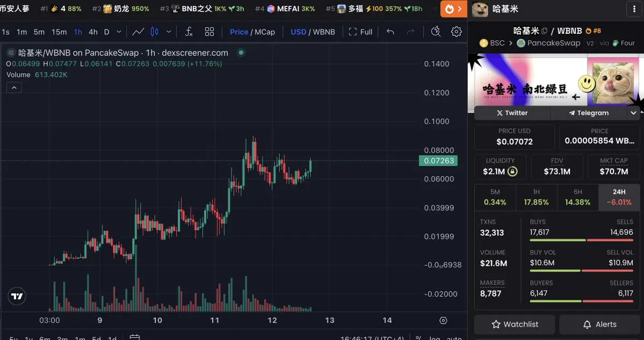Viewport: 644px width, 340px height.
Task: Collapse the chart legend arrow
Action: (x=14, y=88)
